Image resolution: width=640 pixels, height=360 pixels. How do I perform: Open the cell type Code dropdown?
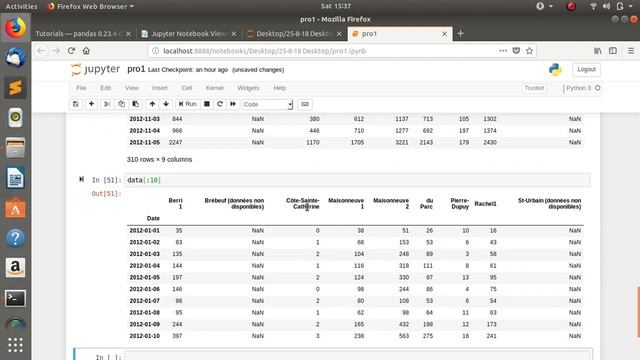pos(267,104)
